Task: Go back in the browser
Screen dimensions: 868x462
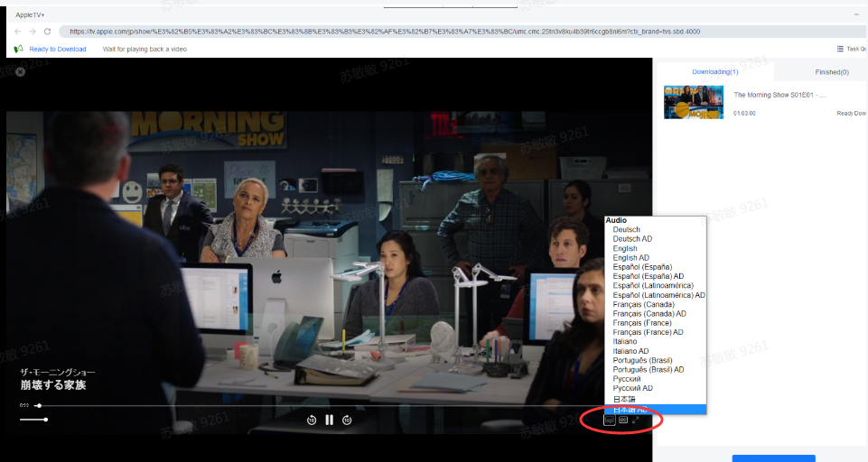Action: pyautogui.click(x=18, y=32)
